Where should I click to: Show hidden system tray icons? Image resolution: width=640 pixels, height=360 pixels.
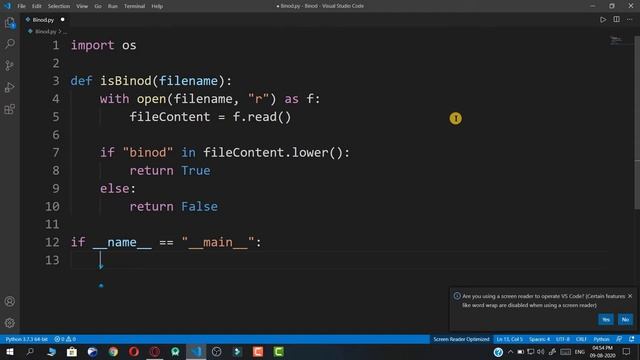tap(510, 352)
